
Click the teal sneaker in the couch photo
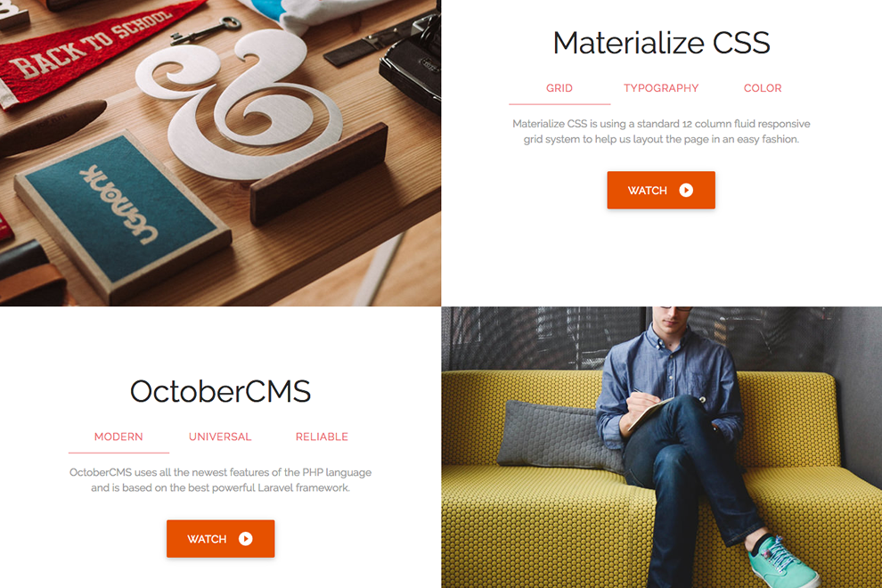782,563
